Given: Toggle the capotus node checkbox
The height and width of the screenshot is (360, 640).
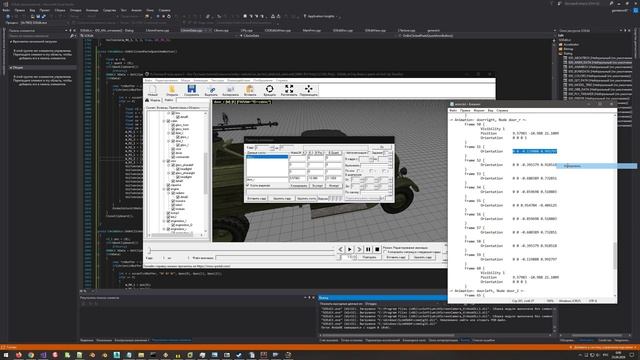Looking at the screenshot, I should point(168,185).
